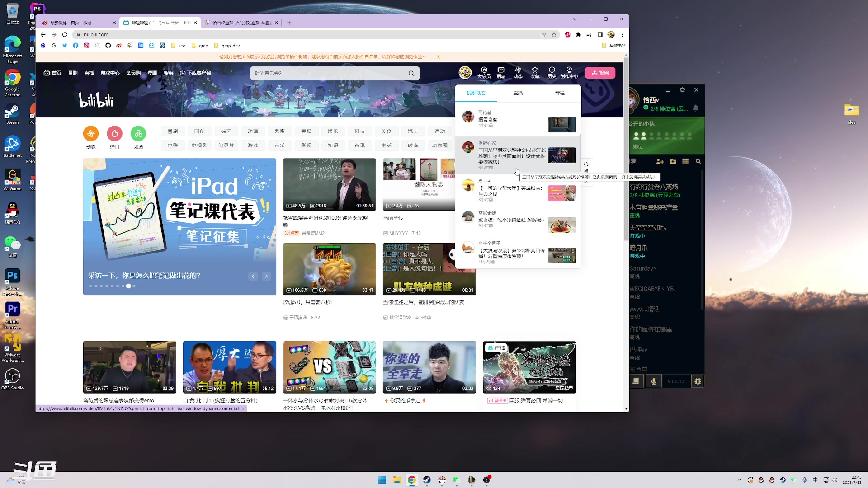868x488 pixels.
Task: Open the qmp bookmark folder
Action: [200, 46]
